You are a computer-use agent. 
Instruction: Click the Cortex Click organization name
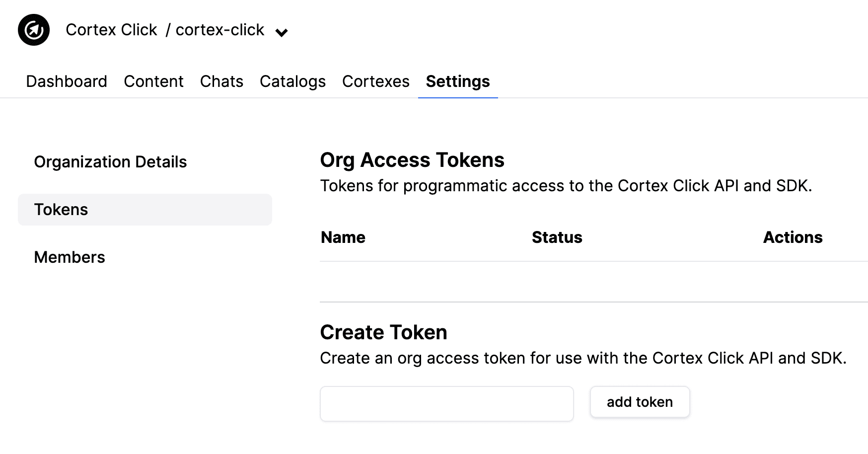(111, 30)
